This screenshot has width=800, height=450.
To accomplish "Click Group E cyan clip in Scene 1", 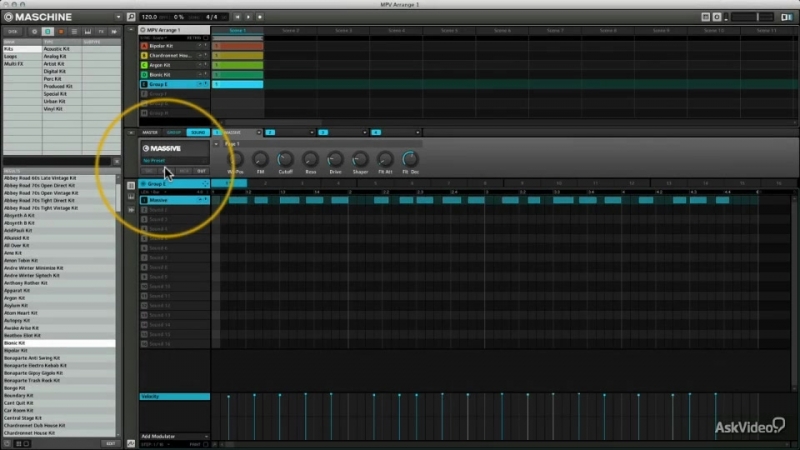I will pos(238,84).
